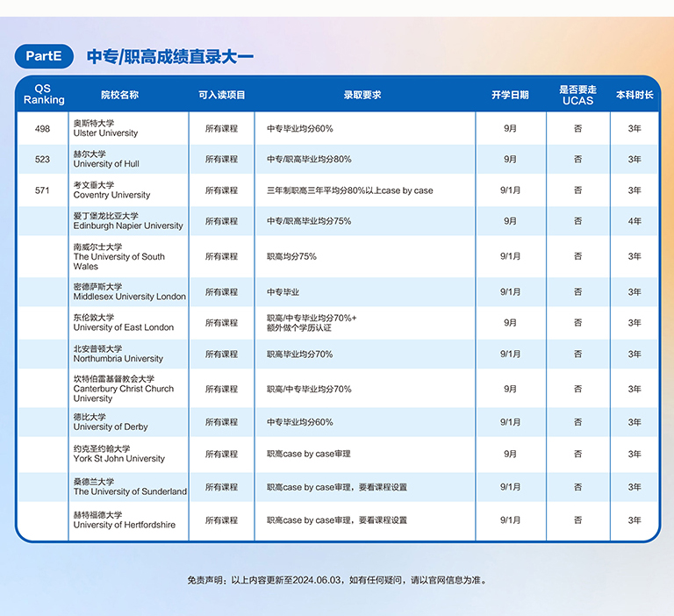Screen dimensions: 674x616
Task: Click the Middlesex University London cell
Action: pyautogui.click(x=128, y=292)
